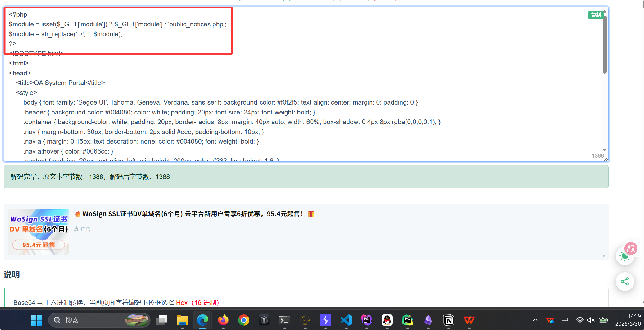Click the battery status tray icon

tap(603, 320)
